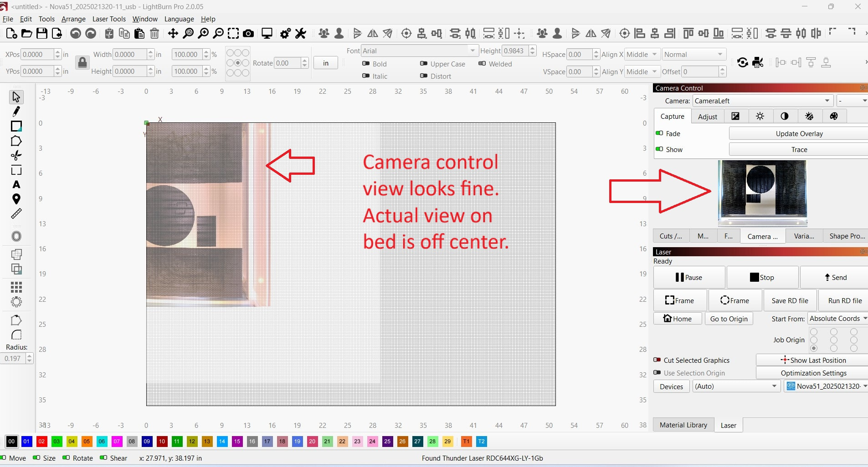Click the Delete trash can icon

coord(154,33)
